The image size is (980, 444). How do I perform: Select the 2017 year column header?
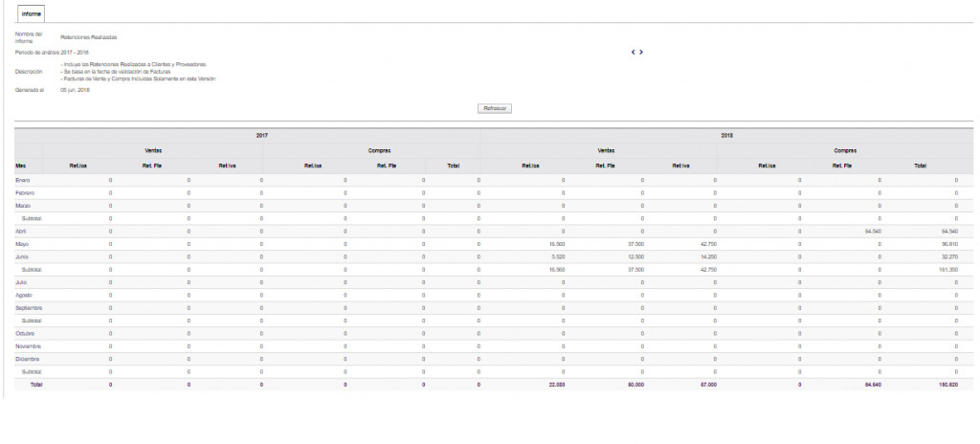[x=261, y=136]
